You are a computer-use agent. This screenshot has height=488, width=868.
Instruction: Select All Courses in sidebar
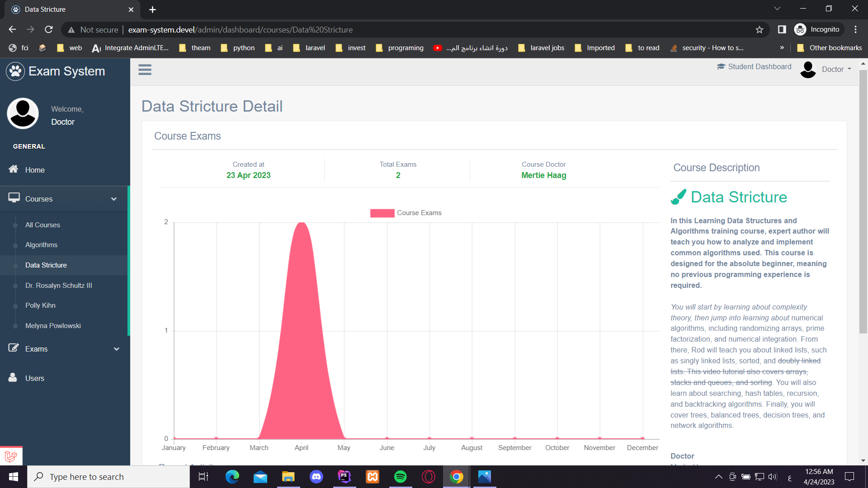tap(42, 225)
